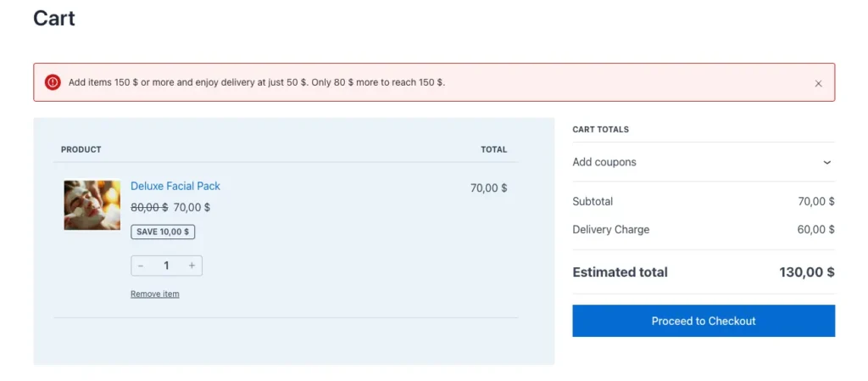Click the Delivery Charge label
The height and width of the screenshot is (381, 868).
pyautogui.click(x=610, y=229)
